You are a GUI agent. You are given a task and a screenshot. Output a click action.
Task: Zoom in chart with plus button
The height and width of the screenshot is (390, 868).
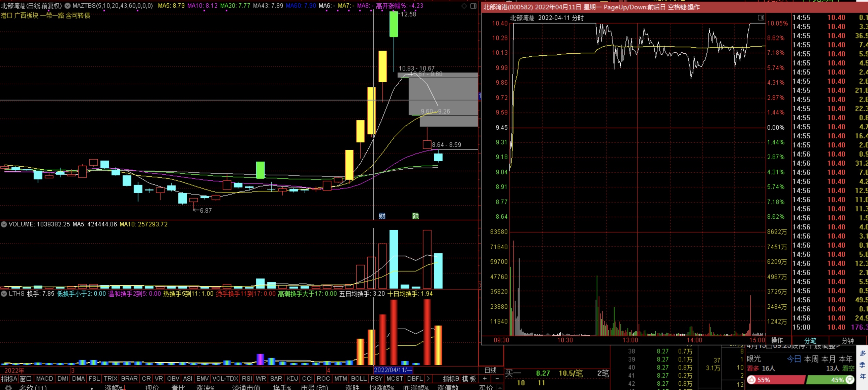point(485,379)
